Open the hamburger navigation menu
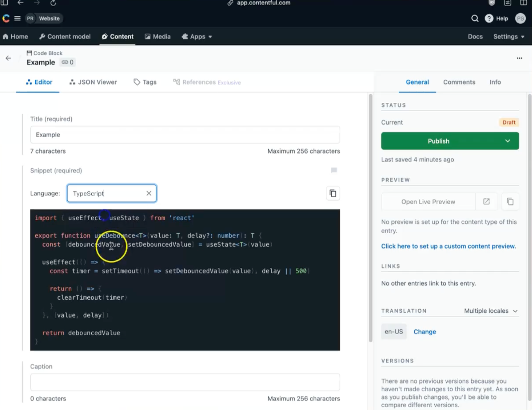532x410 pixels. click(17, 18)
